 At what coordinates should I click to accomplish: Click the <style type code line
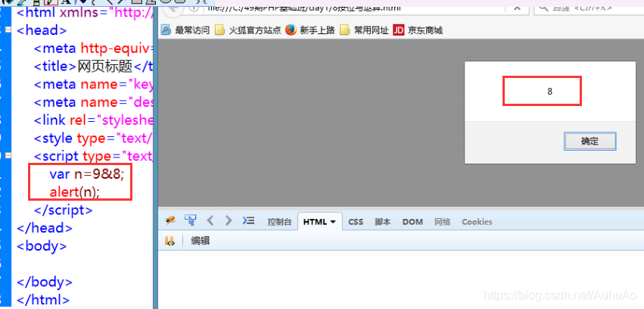click(93, 138)
